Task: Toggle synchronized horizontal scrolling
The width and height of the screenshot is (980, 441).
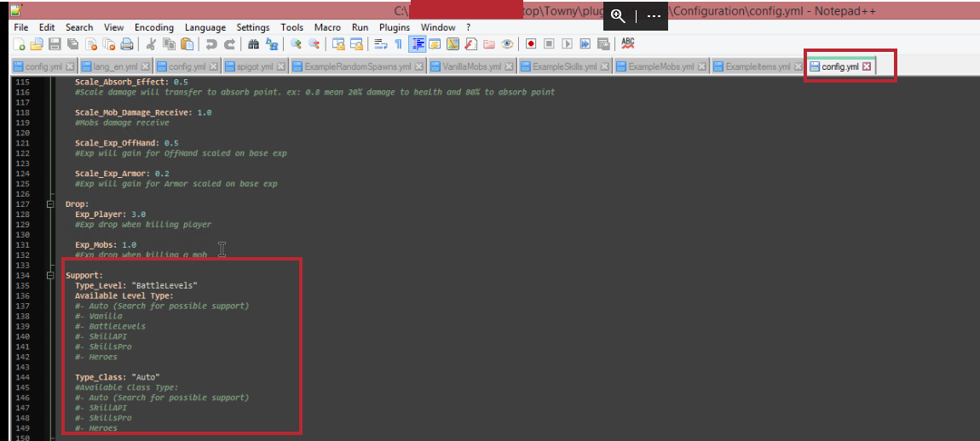Action: coord(355,43)
